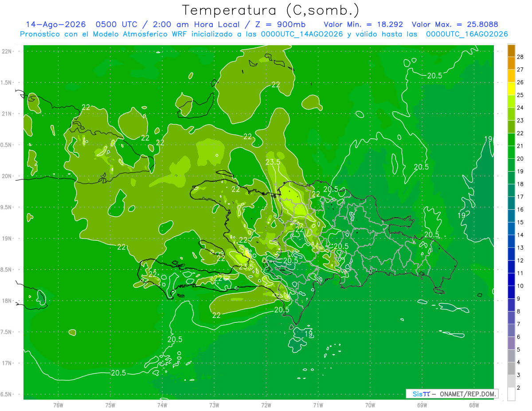Image resolution: width=532 pixels, height=411 pixels.
Task: Click the dark orange swatch above legend 28
Action: pos(511,50)
